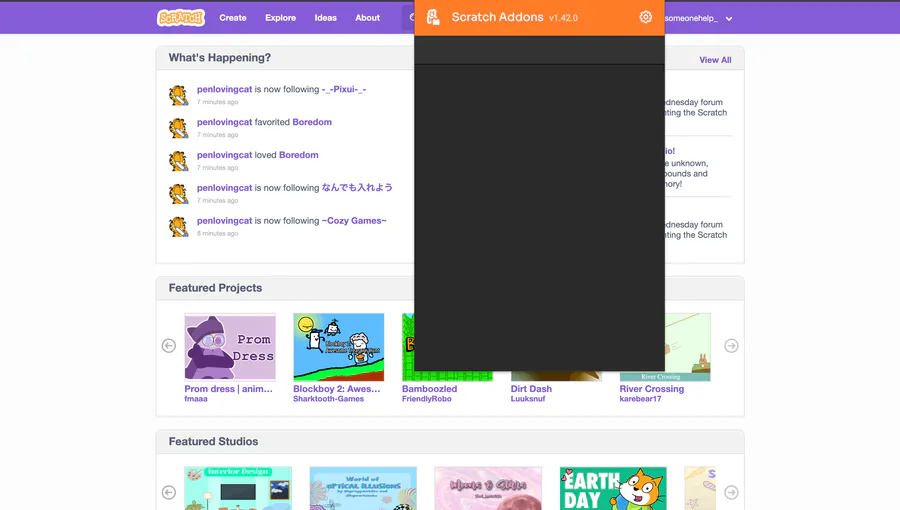Screen dimensions: 900x510
Task: Click avatar beside 'loved Boredom' entry
Action: point(179,160)
